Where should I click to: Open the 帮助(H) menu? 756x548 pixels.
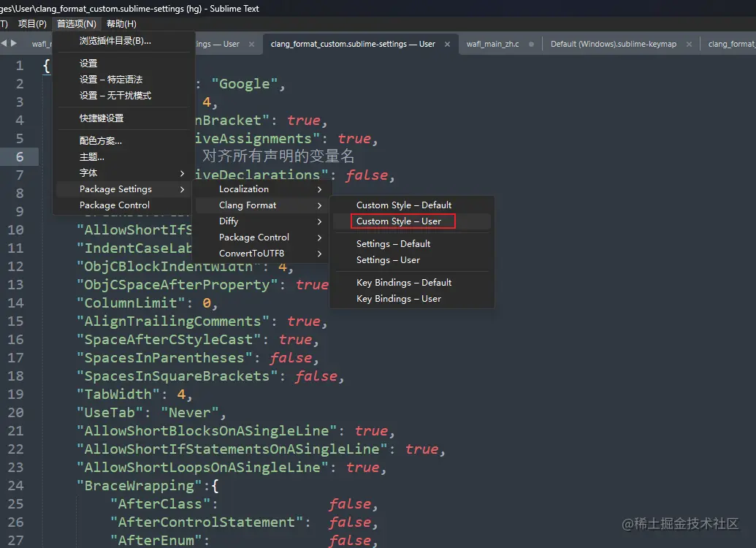(x=121, y=23)
